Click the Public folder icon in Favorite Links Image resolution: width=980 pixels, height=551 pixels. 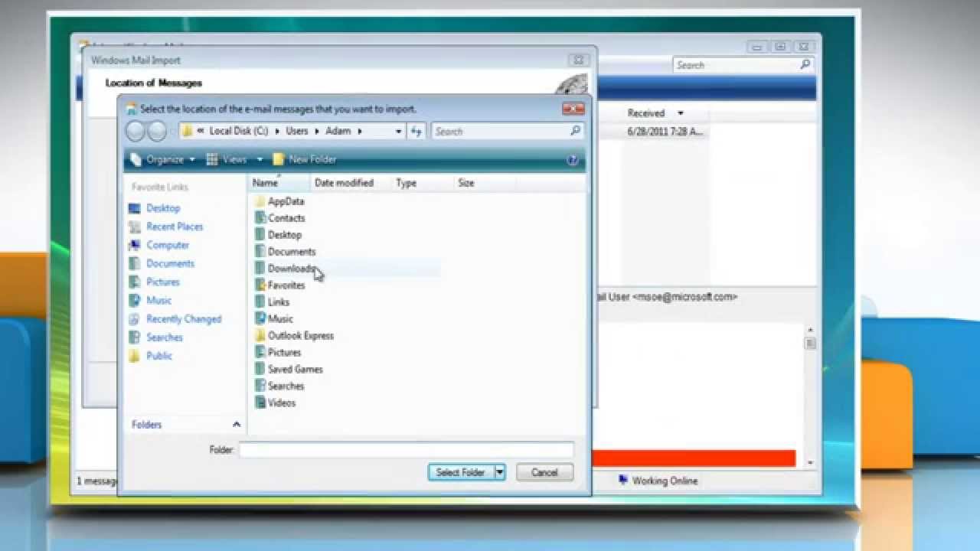[135, 356]
